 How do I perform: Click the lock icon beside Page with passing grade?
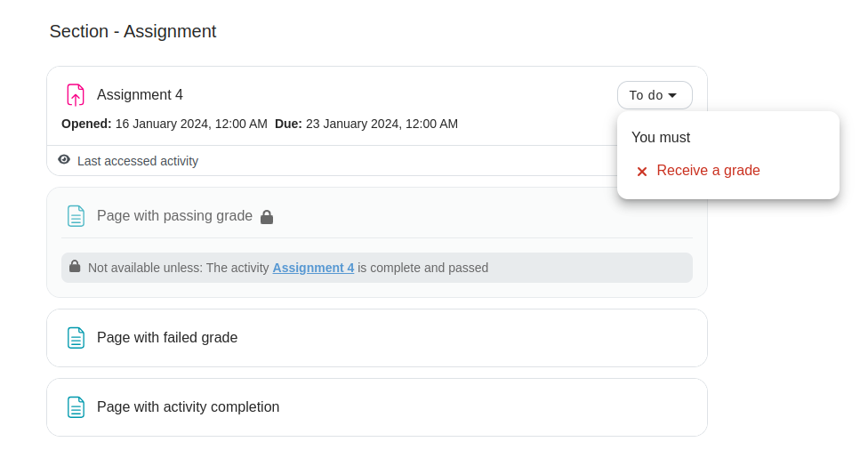[267, 217]
